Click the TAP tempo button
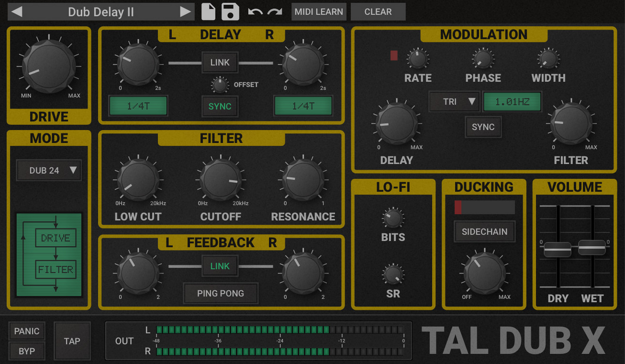 72,341
